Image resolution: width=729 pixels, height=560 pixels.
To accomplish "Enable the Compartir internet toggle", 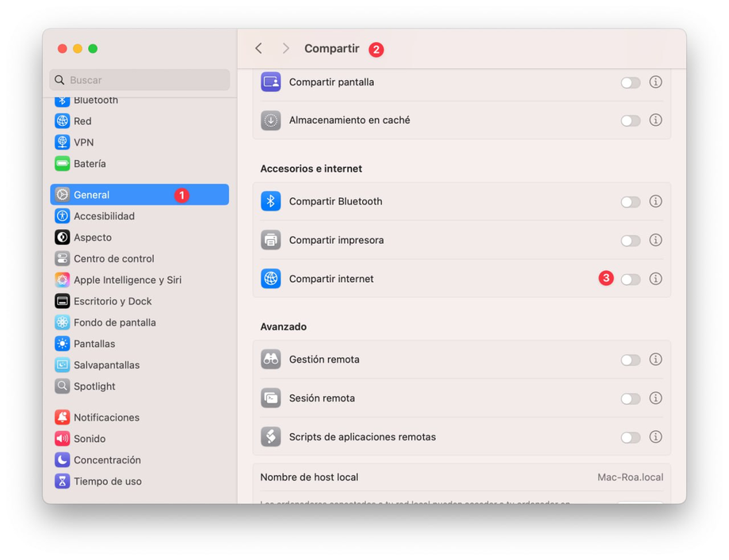I will (x=631, y=279).
